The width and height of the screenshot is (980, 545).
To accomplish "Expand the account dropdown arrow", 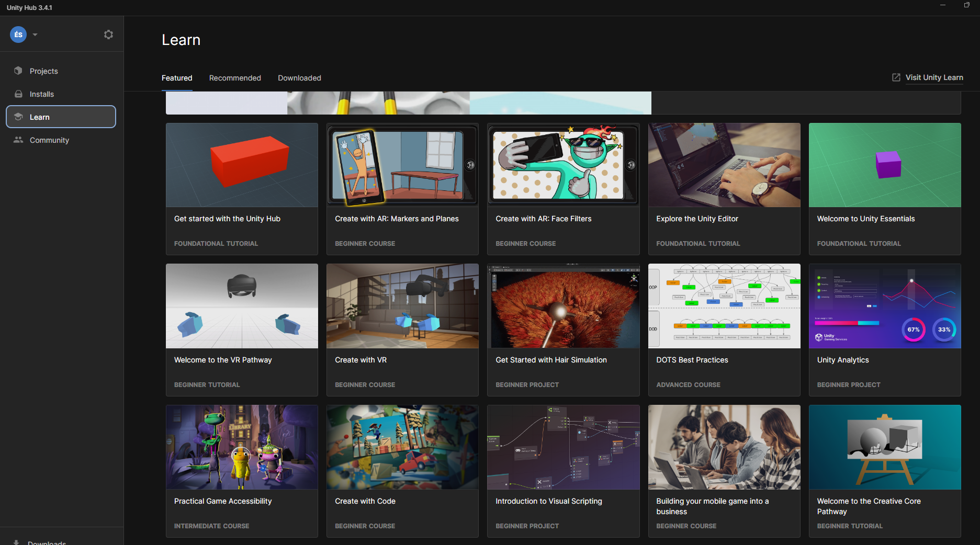I will pyautogui.click(x=35, y=35).
